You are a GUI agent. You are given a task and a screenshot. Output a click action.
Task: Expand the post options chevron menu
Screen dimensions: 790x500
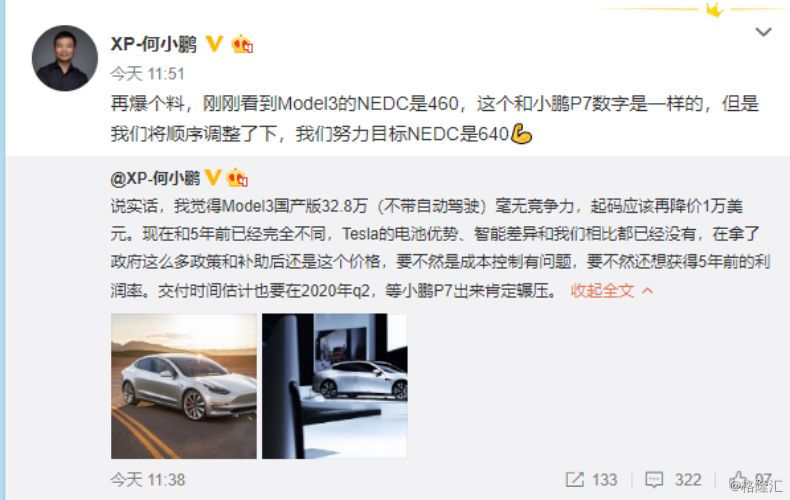point(763,32)
